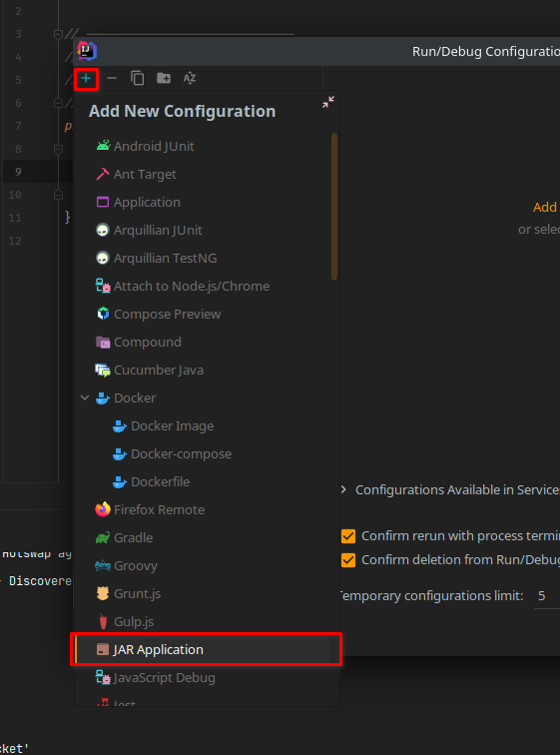This screenshot has height=755, width=560.
Task: Collapse the Docker group chevron
Action: [85, 397]
